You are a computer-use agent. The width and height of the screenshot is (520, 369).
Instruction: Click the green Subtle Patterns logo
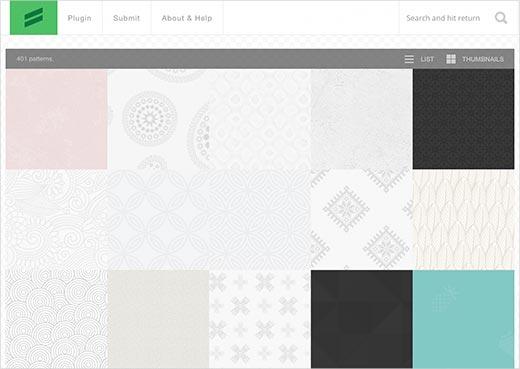(x=33, y=18)
